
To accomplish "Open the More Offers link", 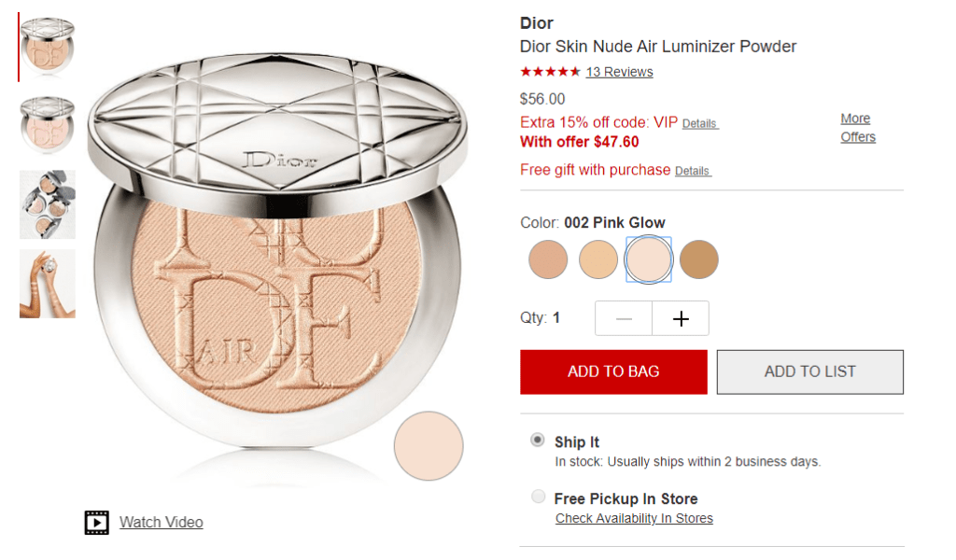I will coord(858,127).
